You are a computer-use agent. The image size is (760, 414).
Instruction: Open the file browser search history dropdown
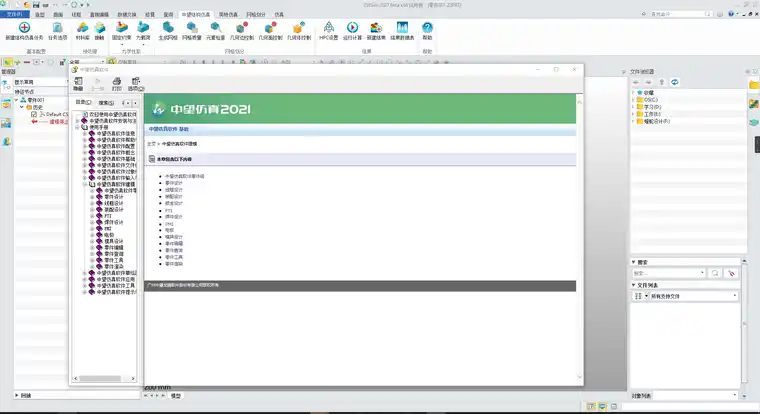coord(702,273)
